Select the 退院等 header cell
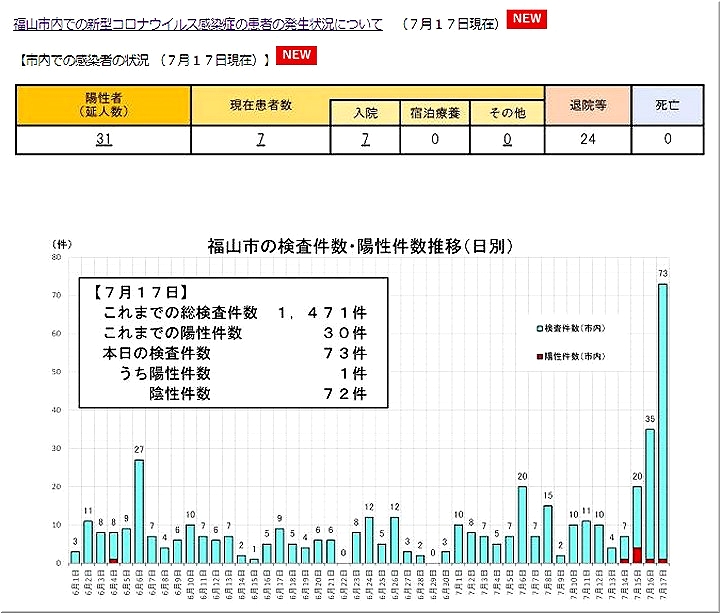 click(587, 105)
